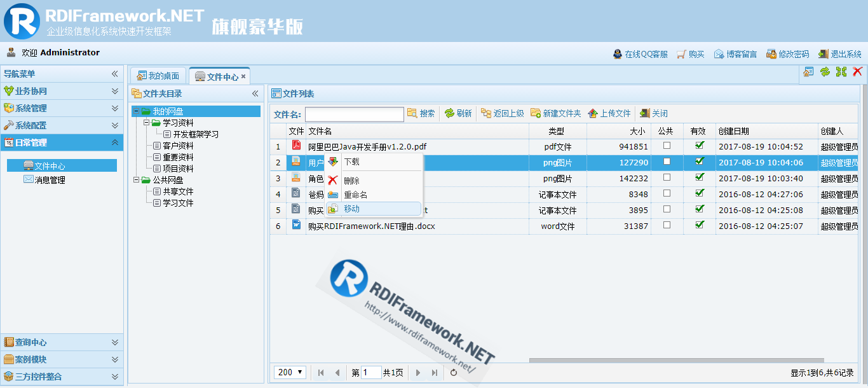The width and height of the screenshot is (868, 388).
Task: Toggle 公共 checkbox for the pdf file row
Action: pos(667,145)
